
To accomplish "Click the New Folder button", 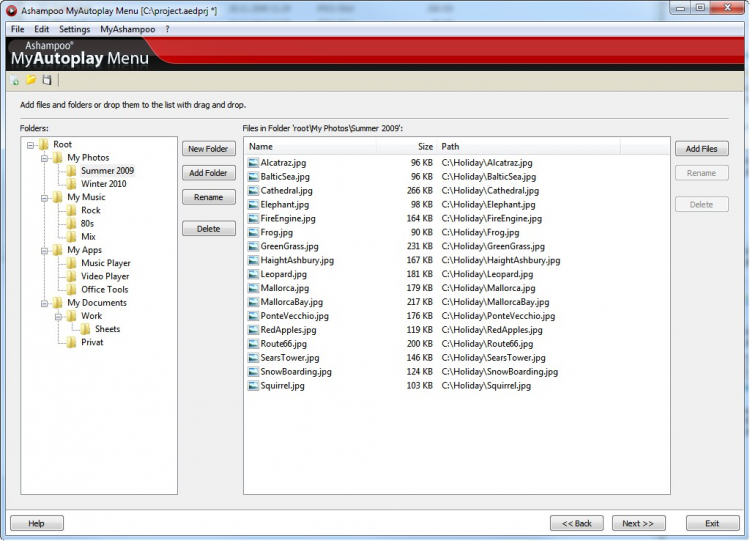I will [x=209, y=149].
